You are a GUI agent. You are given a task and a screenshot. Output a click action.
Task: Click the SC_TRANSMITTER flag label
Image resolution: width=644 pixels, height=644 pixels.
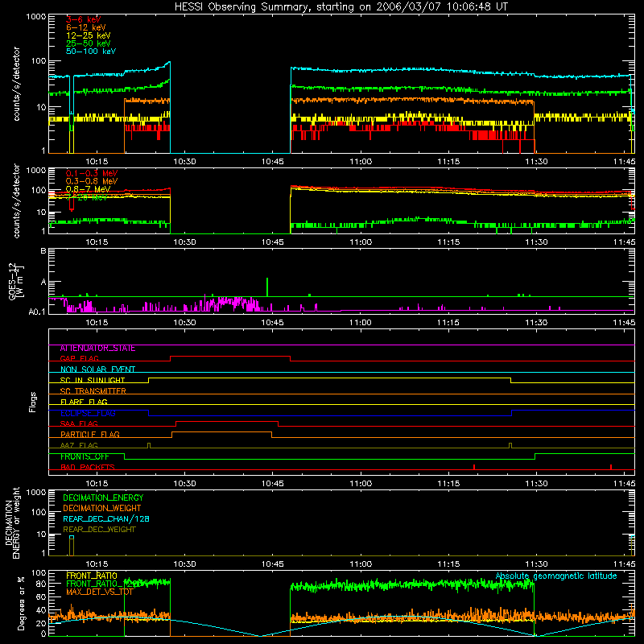point(93,391)
